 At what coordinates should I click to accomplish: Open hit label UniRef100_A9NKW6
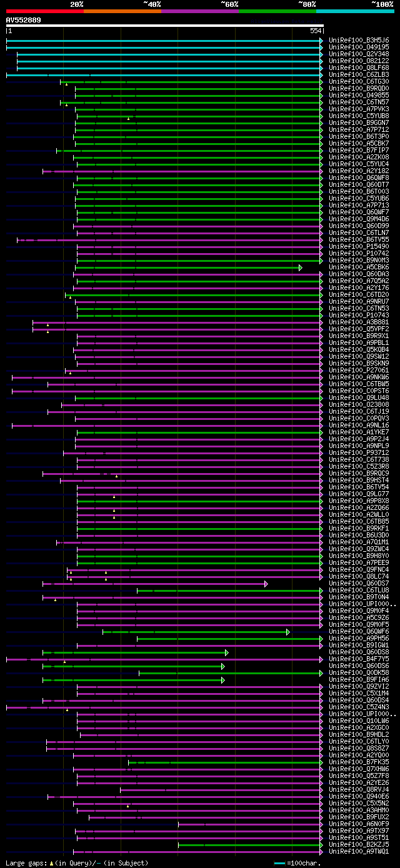coord(359,377)
